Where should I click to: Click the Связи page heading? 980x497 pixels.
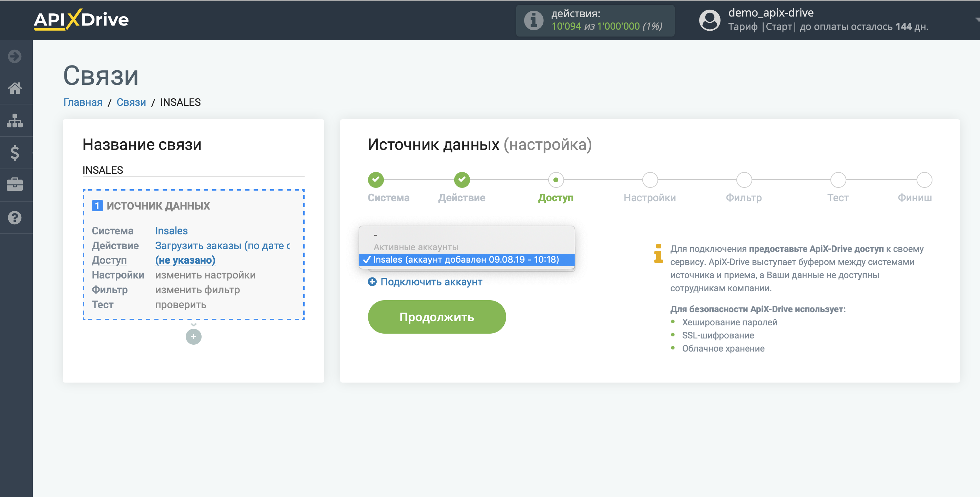(x=101, y=75)
